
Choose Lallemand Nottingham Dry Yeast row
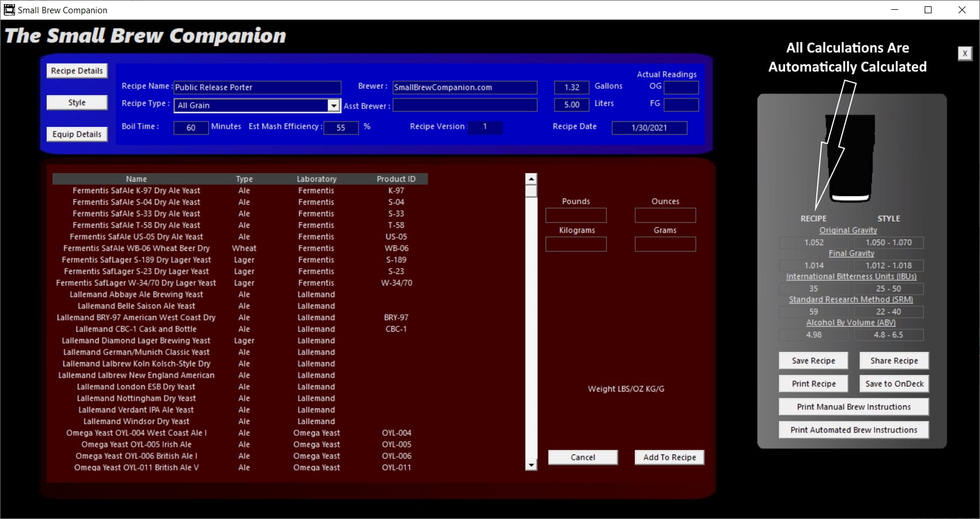click(x=137, y=398)
